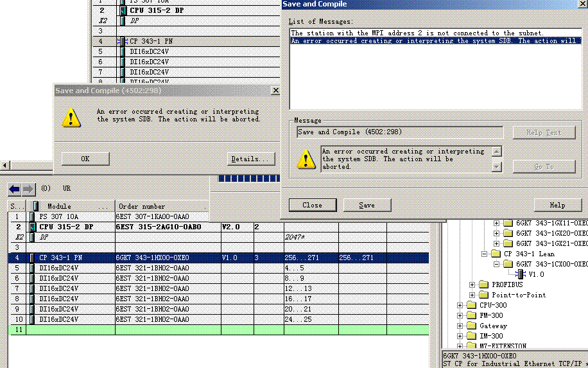Click the IM-300 folder icon
This screenshot has width=588, height=368.
[x=471, y=336]
